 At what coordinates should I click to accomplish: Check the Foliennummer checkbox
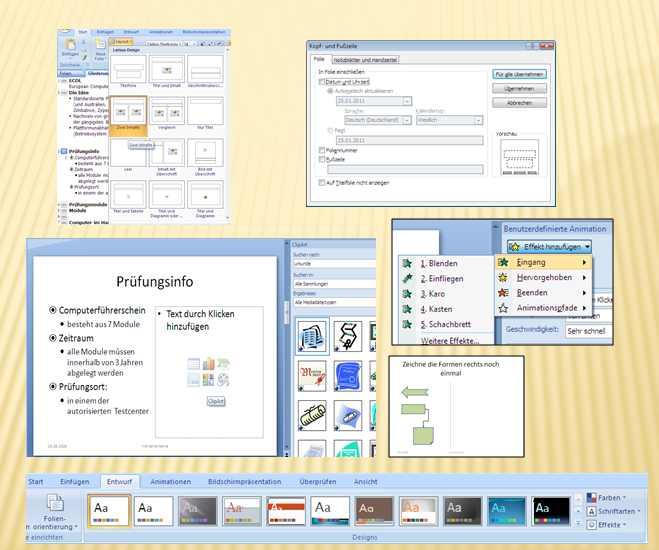click(x=322, y=150)
